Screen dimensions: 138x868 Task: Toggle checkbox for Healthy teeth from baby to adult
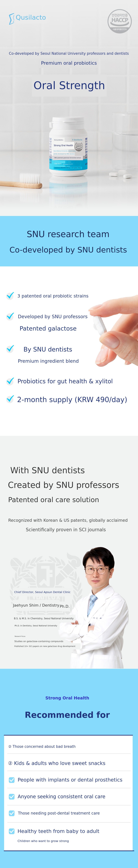pos(12,831)
